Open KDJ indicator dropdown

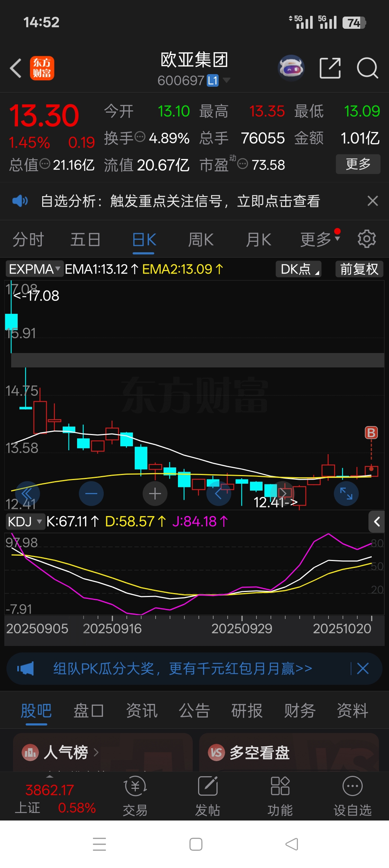tap(25, 521)
